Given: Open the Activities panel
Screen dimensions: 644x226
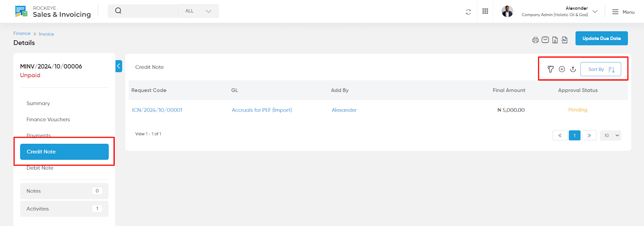Looking at the screenshot, I should [64, 209].
